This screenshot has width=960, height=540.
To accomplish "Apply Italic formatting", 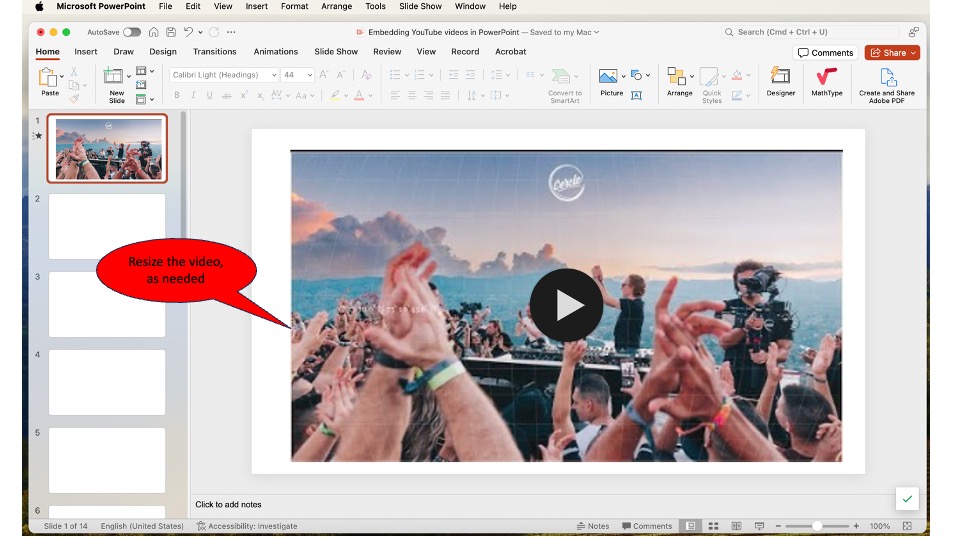I will [193, 95].
